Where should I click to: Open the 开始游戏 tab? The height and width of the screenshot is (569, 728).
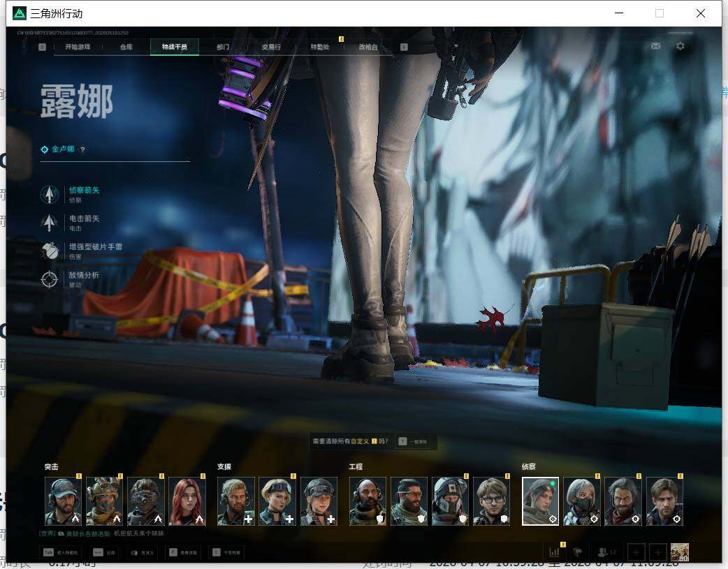[x=78, y=47]
